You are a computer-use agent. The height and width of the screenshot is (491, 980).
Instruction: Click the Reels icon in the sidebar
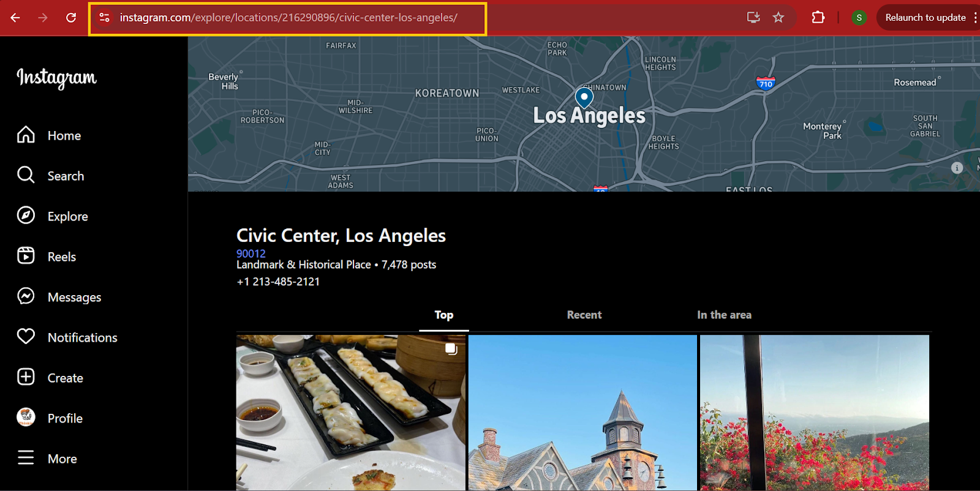click(x=26, y=256)
